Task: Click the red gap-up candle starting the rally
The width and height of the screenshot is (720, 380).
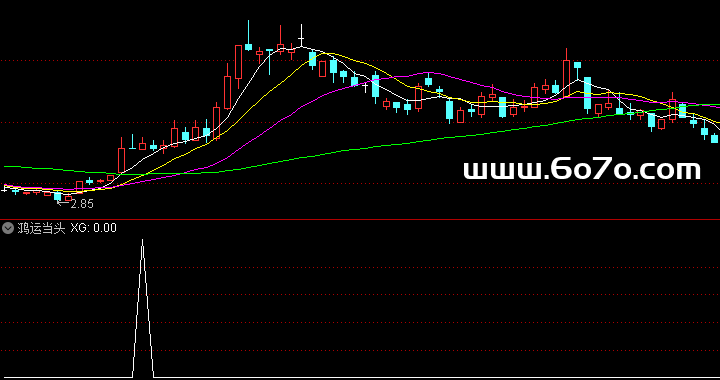Action: [x=121, y=160]
